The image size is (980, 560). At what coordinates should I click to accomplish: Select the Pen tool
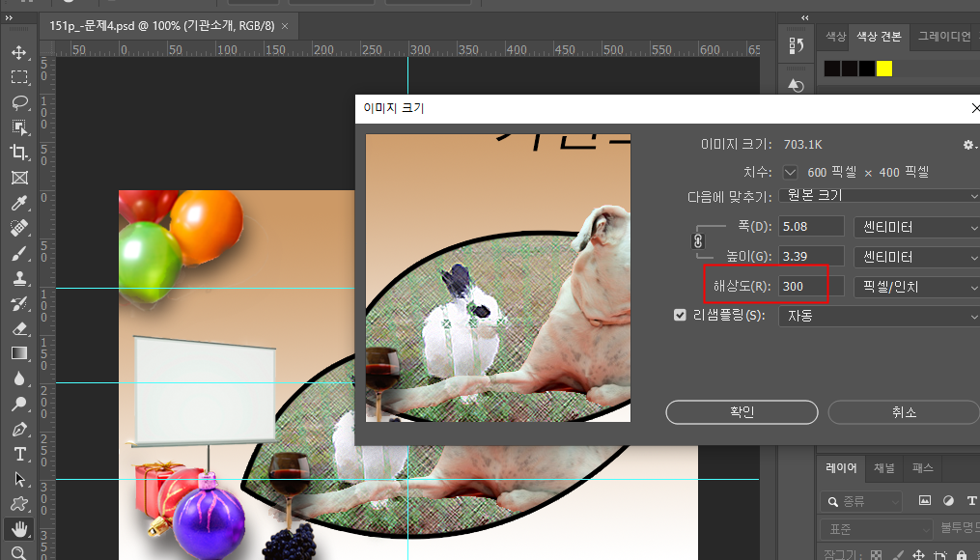point(18,430)
